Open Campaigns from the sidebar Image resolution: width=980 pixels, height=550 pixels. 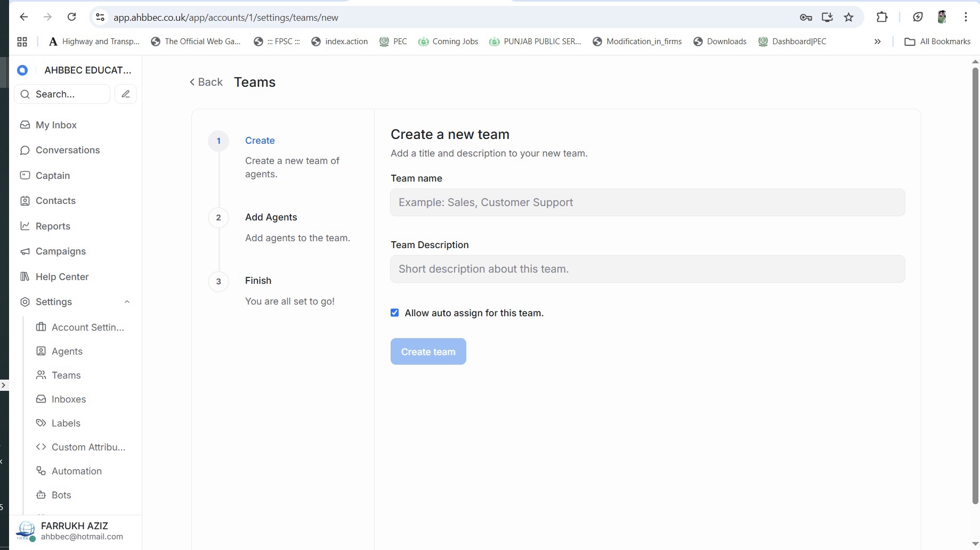(x=60, y=251)
